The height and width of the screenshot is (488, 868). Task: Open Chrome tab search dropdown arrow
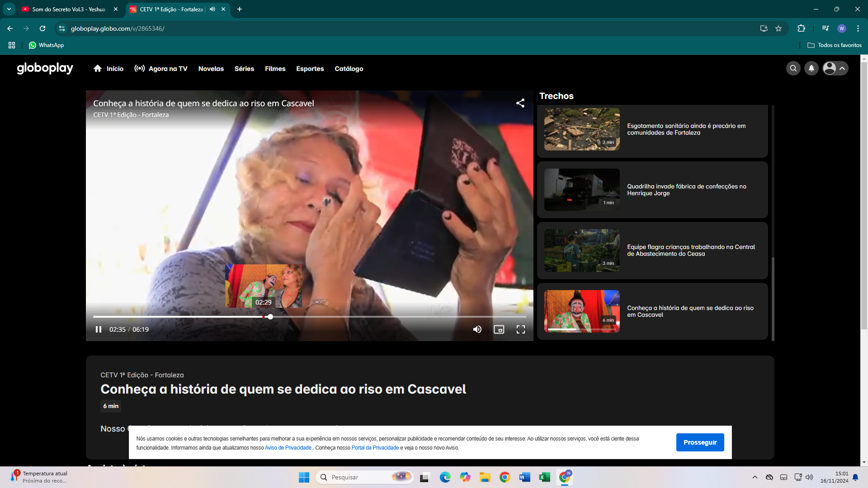(x=9, y=9)
